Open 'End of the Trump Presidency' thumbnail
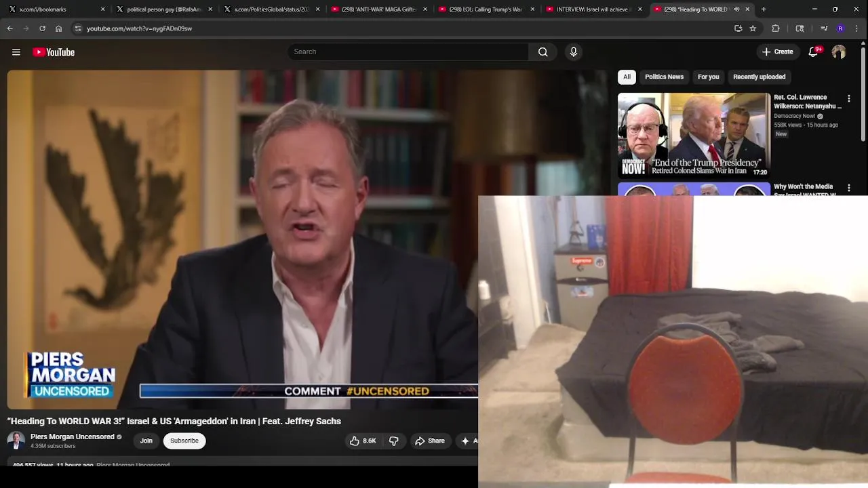The width and height of the screenshot is (868, 488). 694,135
